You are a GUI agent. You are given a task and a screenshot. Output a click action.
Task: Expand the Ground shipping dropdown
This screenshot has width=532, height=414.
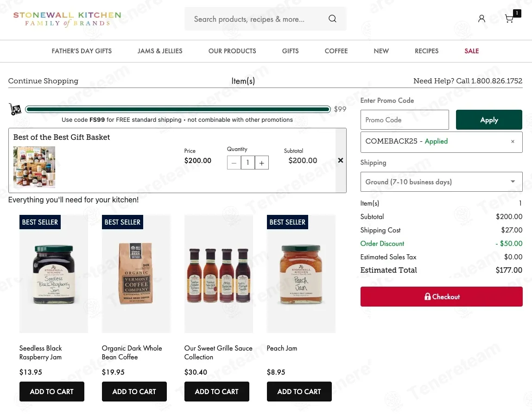click(441, 182)
